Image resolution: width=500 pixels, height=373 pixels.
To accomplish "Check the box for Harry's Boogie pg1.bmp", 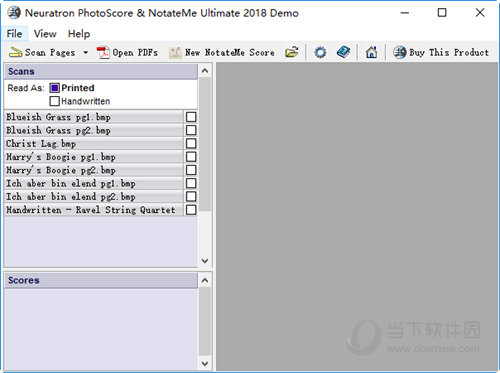I will (x=191, y=157).
